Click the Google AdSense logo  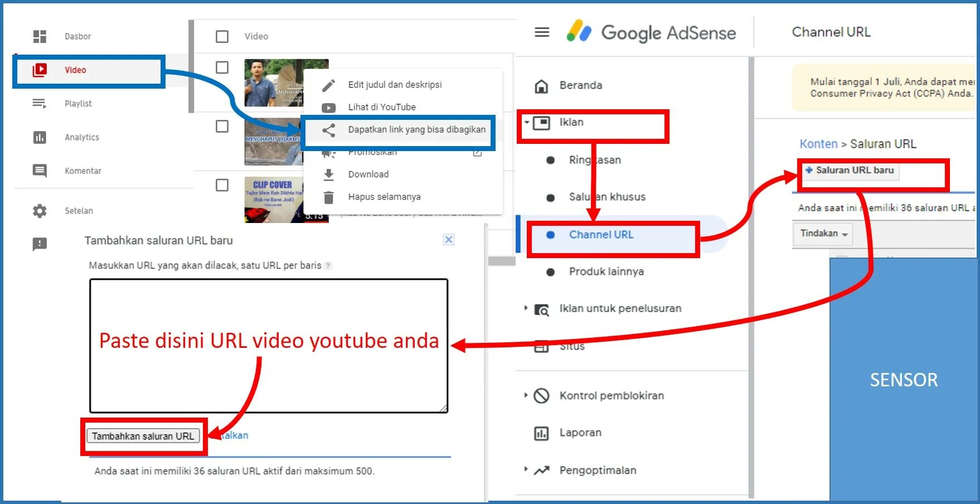pyautogui.click(x=651, y=32)
